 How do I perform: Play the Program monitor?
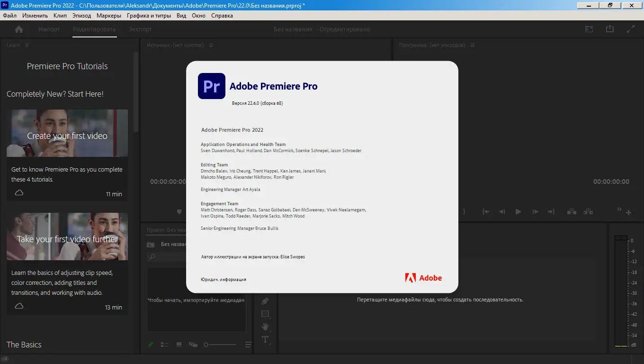pyautogui.click(x=519, y=212)
